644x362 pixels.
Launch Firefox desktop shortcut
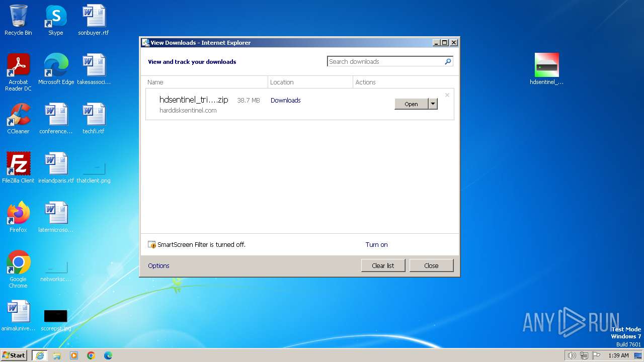coord(18,217)
